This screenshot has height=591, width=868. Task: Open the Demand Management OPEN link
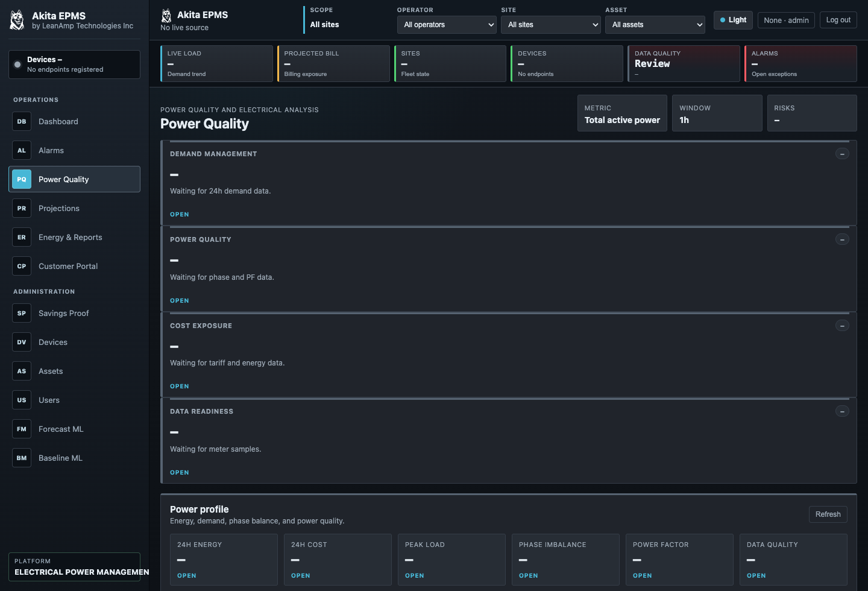pyautogui.click(x=180, y=215)
